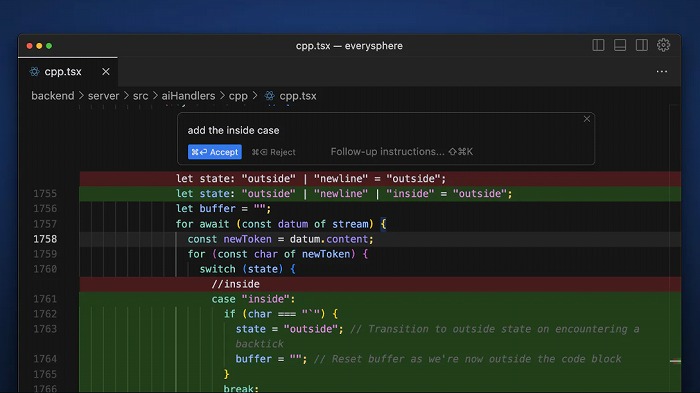Screen dimensions: 700x393
Task: Toggle the right secondary sidebar layout icon
Action: [x=642, y=45]
